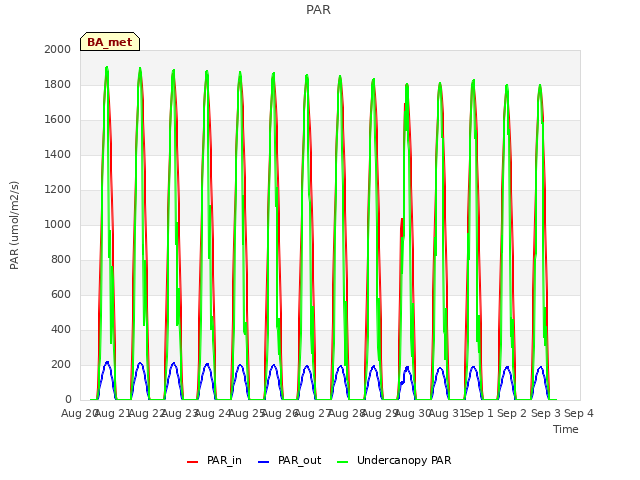
Task: Click the Sep 3 x-axis date label
Action: (x=546, y=413)
